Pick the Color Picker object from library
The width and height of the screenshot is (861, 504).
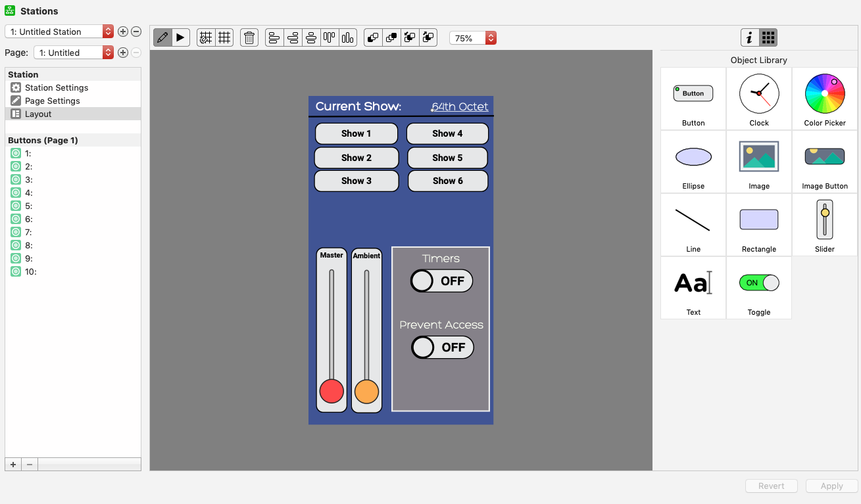(x=825, y=99)
